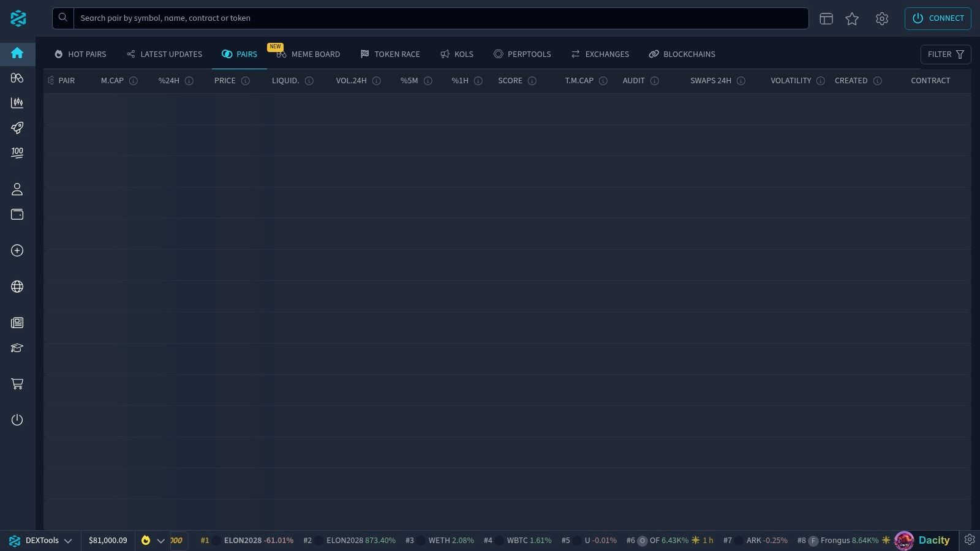Click the plus circle sidebar icon
The width and height of the screenshot is (980, 551).
17,250
